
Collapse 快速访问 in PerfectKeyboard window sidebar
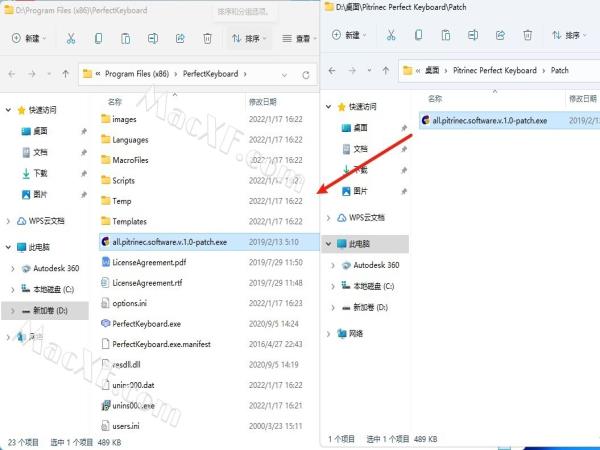[x=8, y=110]
